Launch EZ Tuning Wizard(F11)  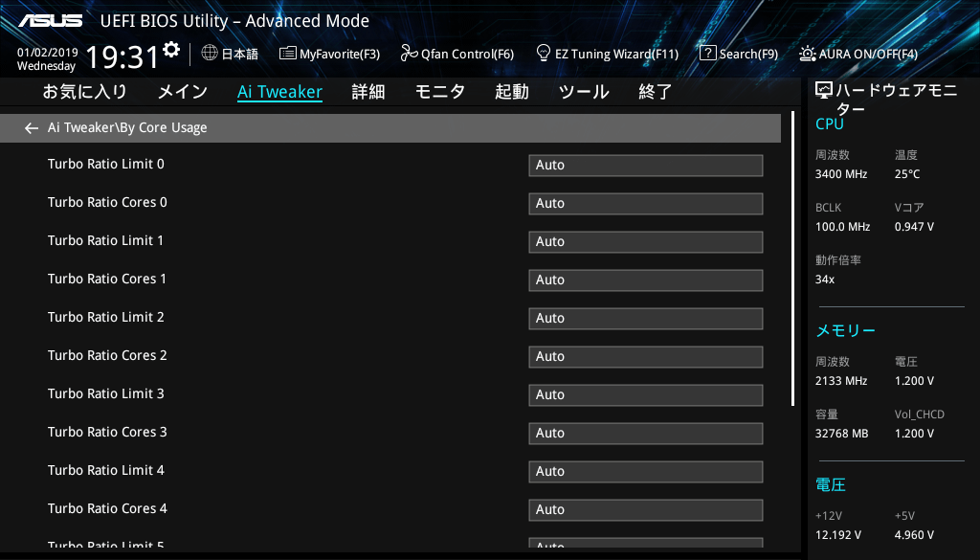pyautogui.click(x=616, y=54)
